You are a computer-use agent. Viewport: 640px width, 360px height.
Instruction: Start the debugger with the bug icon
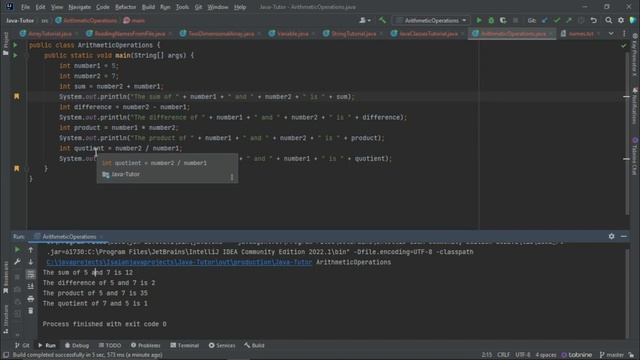click(491, 20)
